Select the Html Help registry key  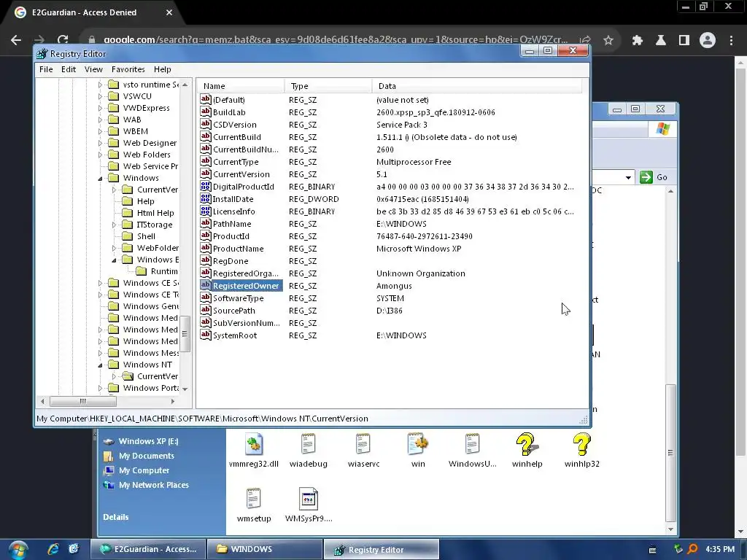155,213
